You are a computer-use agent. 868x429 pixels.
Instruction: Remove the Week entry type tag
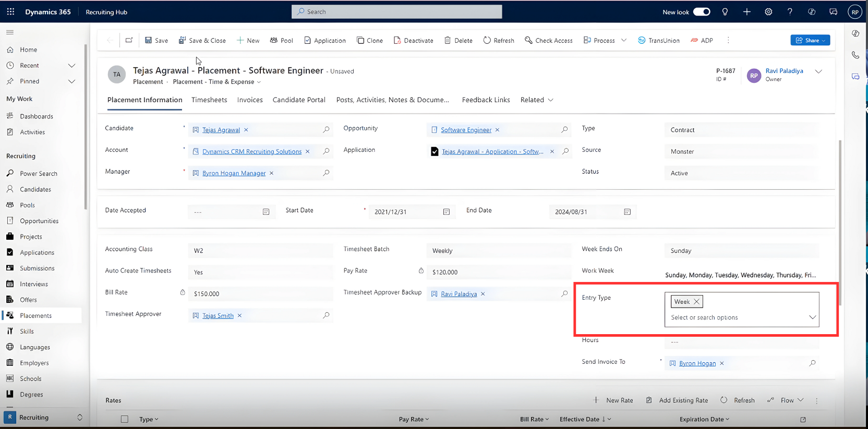point(696,301)
